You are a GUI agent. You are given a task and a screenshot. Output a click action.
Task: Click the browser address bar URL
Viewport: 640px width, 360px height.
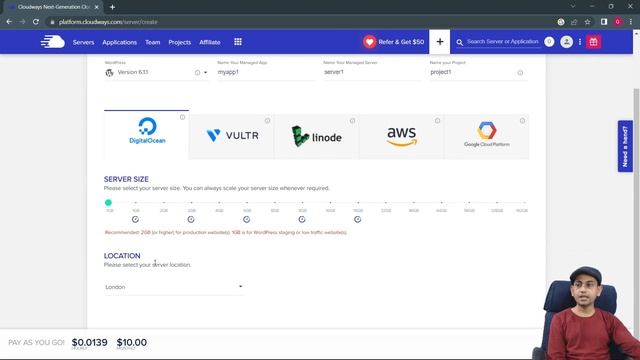tap(108, 22)
